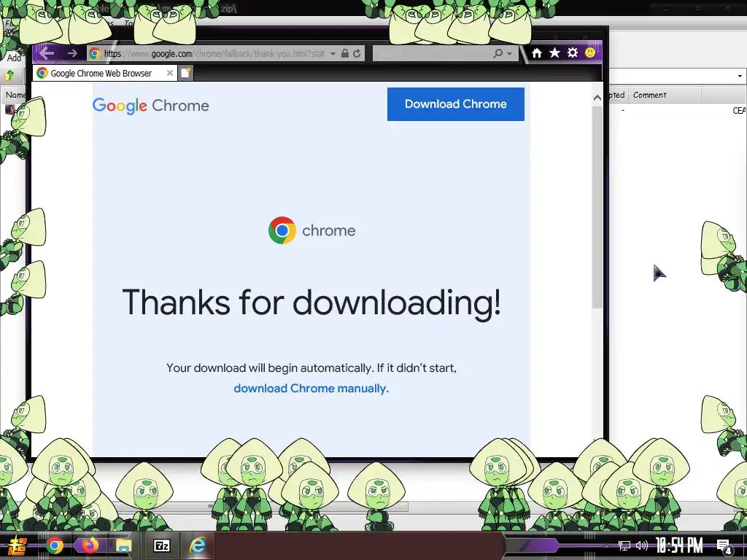Switch to 7-Zip on the taskbar

(161, 545)
